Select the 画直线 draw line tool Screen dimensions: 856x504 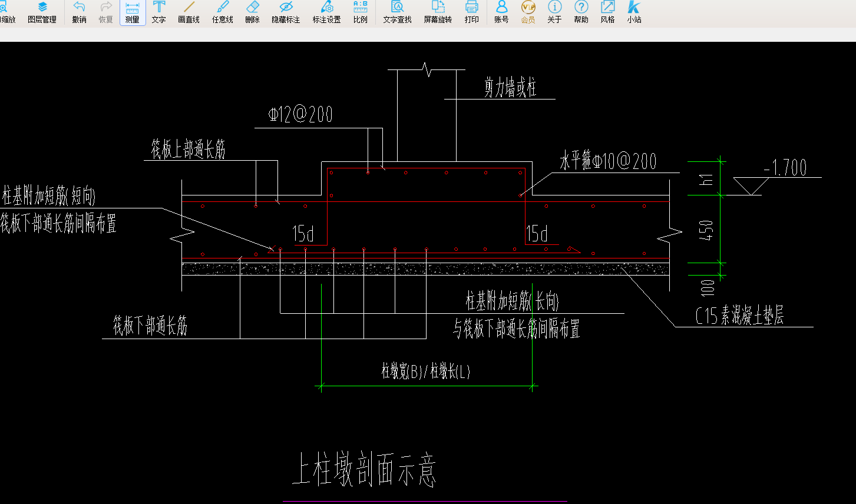pyautogui.click(x=189, y=12)
